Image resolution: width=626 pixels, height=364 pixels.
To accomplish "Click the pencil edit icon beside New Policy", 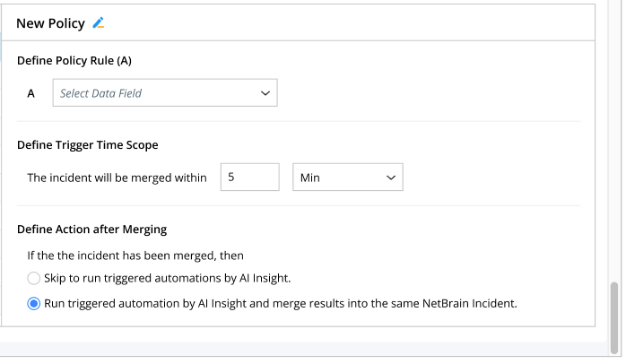I will [x=99, y=23].
